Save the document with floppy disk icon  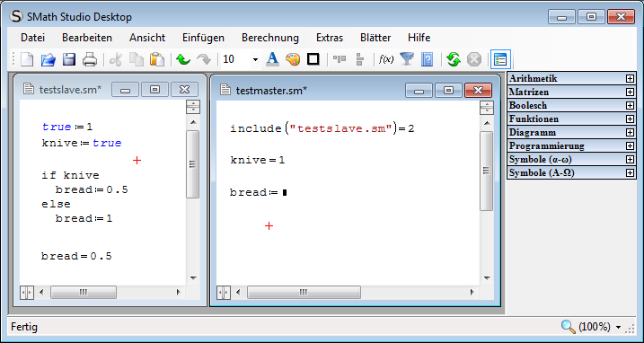click(x=69, y=59)
